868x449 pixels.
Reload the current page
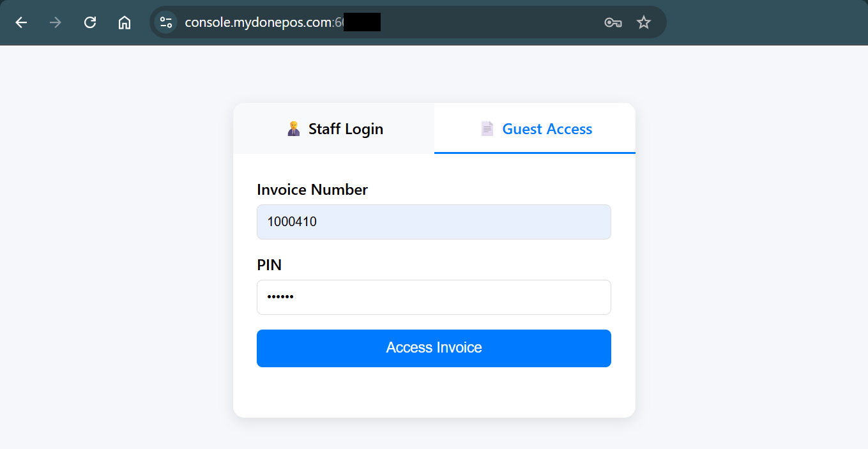click(x=90, y=23)
